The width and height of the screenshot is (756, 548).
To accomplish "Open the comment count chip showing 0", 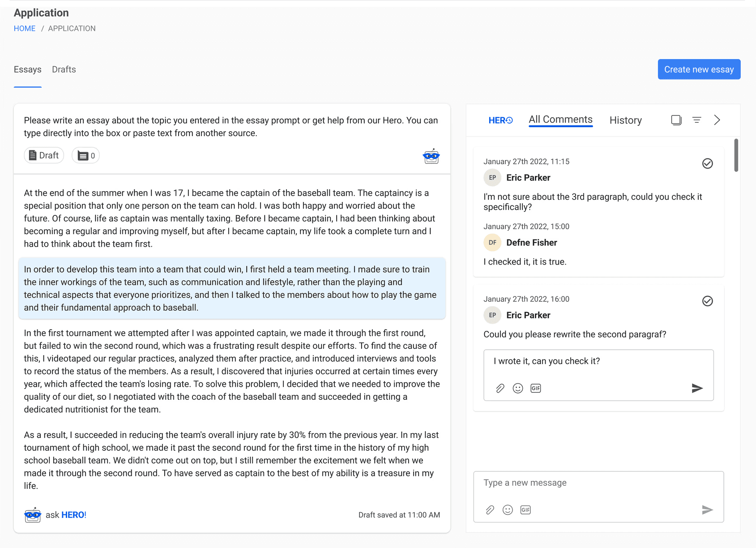I will pyautogui.click(x=86, y=155).
